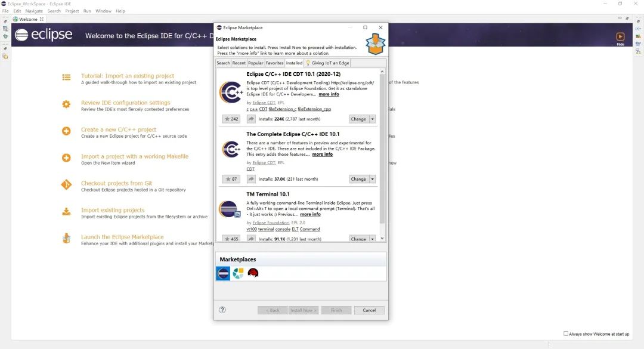Select the Welcome view tab
644x349 pixels.
pos(28,19)
